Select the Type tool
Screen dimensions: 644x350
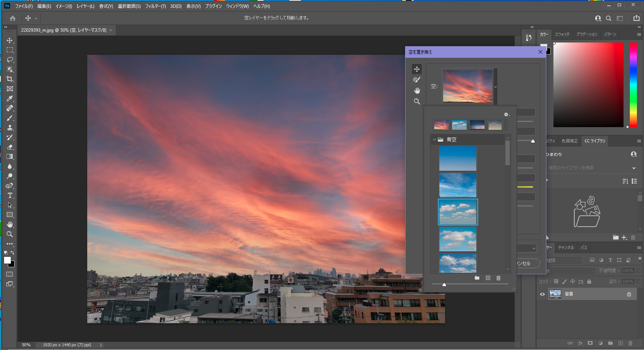click(x=10, y=195)
